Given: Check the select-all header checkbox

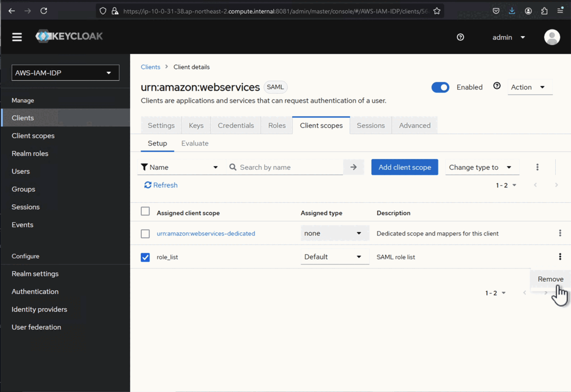Looking at the screenshot, I should click(x=146, y=211).
